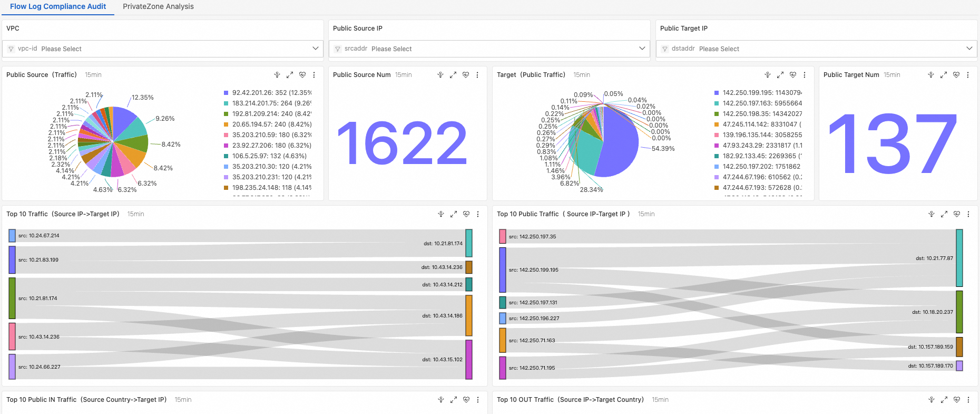
Task: Open the srcaddr Public Source IP dropdown
Action: pyautogui.click(x=489, y=49)
